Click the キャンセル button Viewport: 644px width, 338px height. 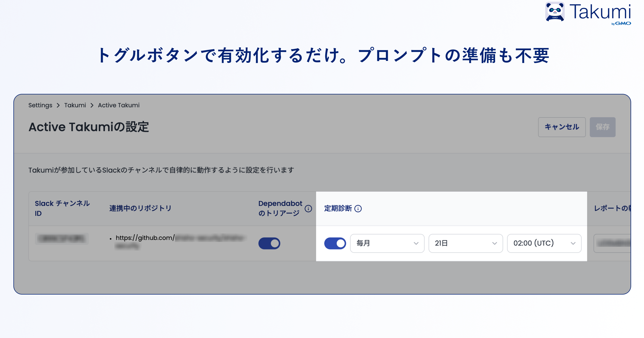[562, 127]
